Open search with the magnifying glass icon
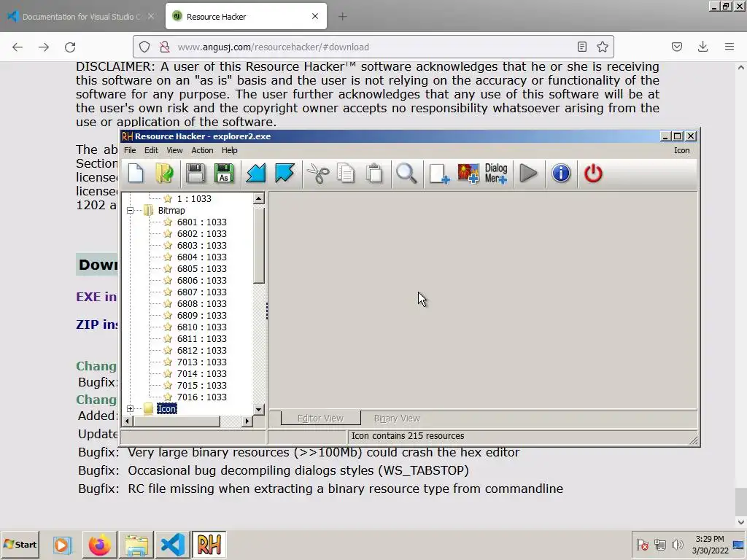This screenshot has height=560, width=747. [x=406, y=174]
